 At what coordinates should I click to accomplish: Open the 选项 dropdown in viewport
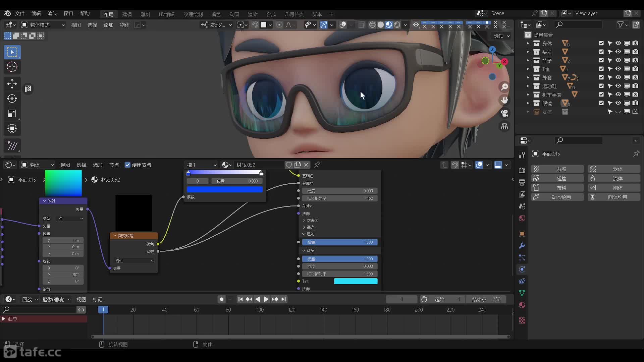pyautogui.click(x=501, y=36)
